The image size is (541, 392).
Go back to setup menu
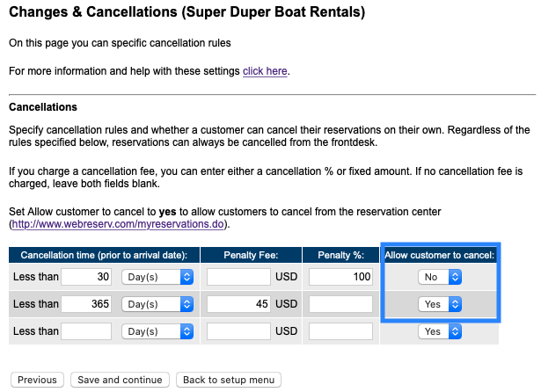tap(229, 380)
